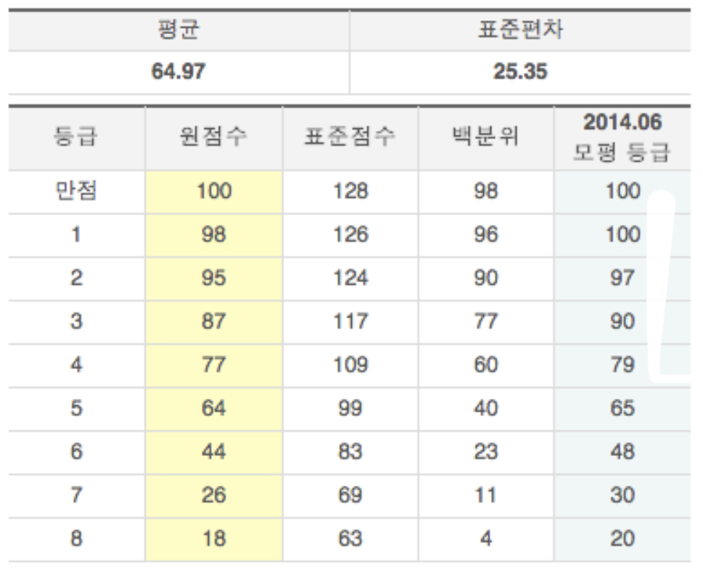The height and width of the screenshot is (588, 703).
Task: Select the 2014.06 value 97 in grade 2 row
Action: click(x=622, y=278)
